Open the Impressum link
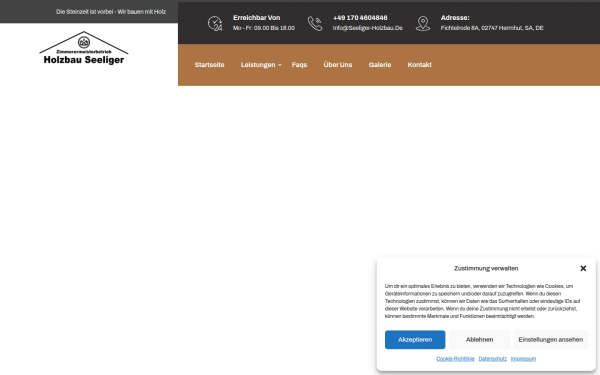Image resolution: width=600 pixels, height=375 pixels. pos(523,359)
